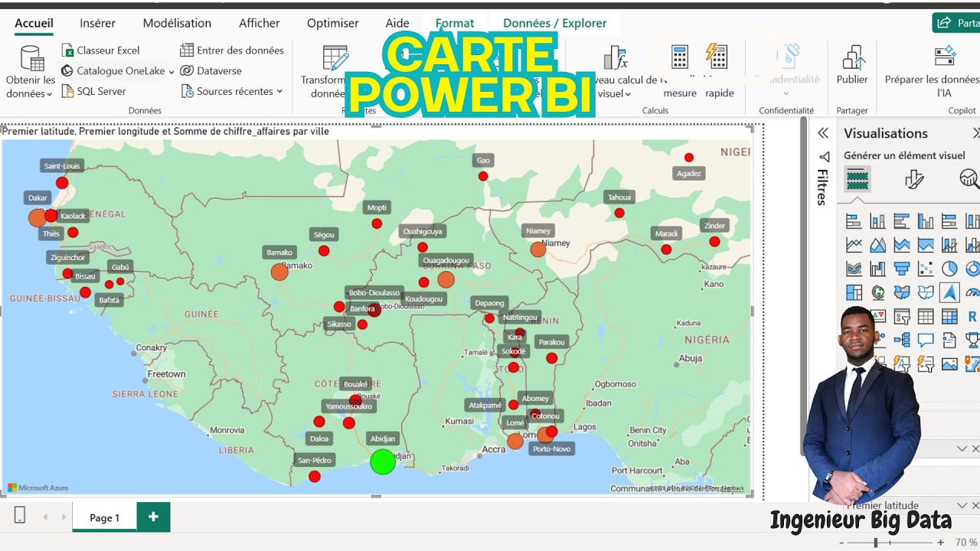Expand the Sources récentes dropdown

(279, 91)
